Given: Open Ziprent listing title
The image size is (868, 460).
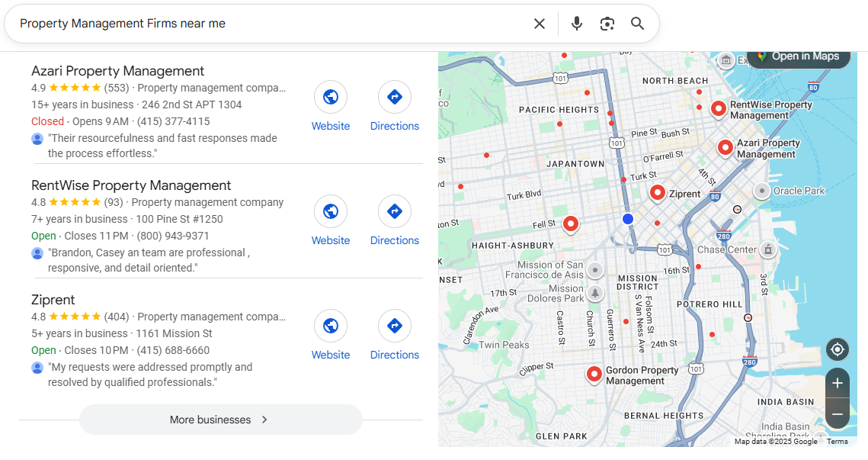Looking at the screenshot, I should (53, 300).
